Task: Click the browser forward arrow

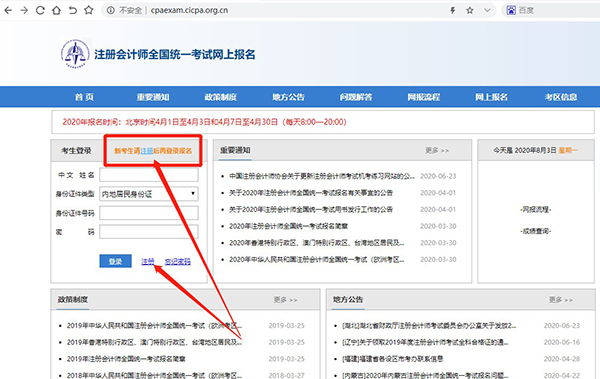Action: pyautogui.click(x=24, y=10)
